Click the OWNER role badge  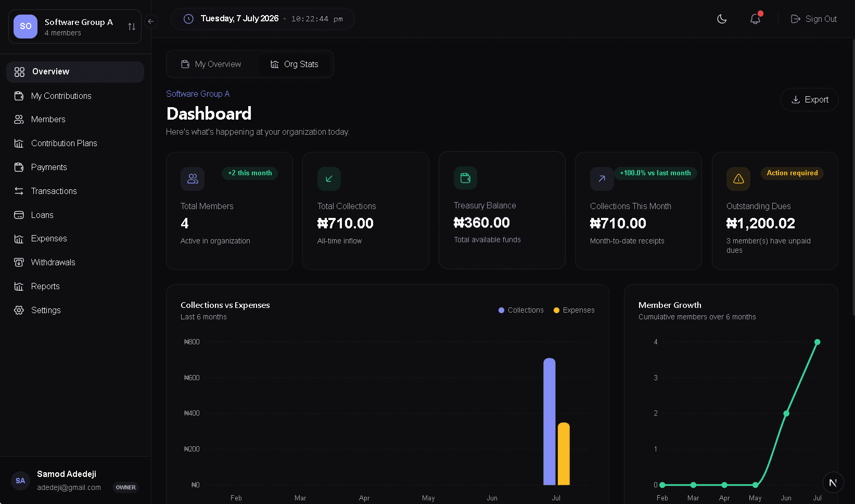click(x=126, y=487)
